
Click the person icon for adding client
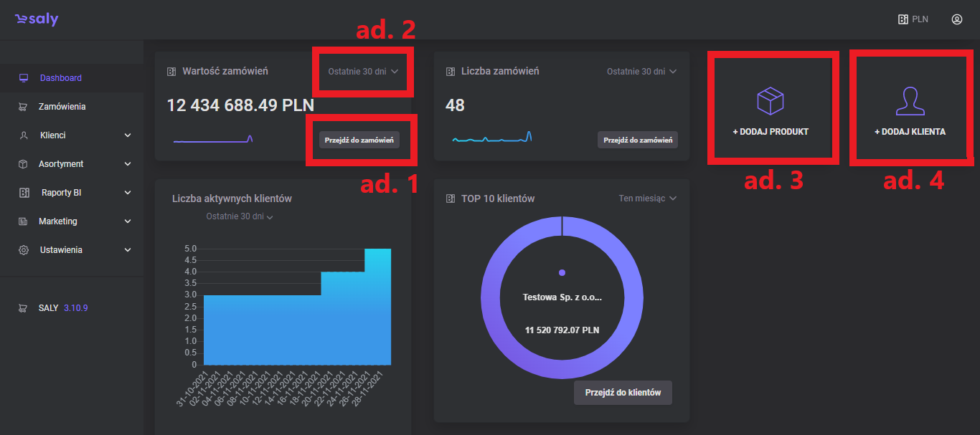click(x=909, y=102)
